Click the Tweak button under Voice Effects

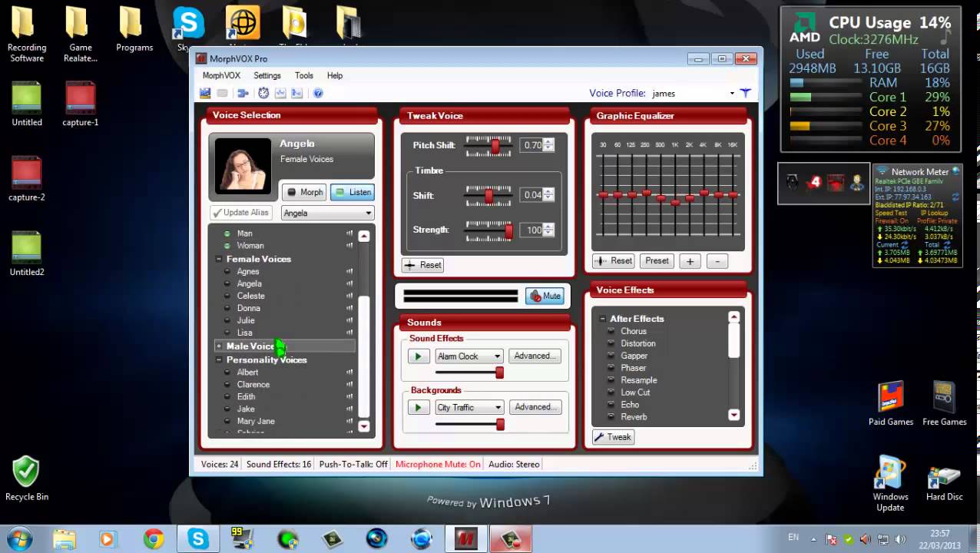(613, 437)
